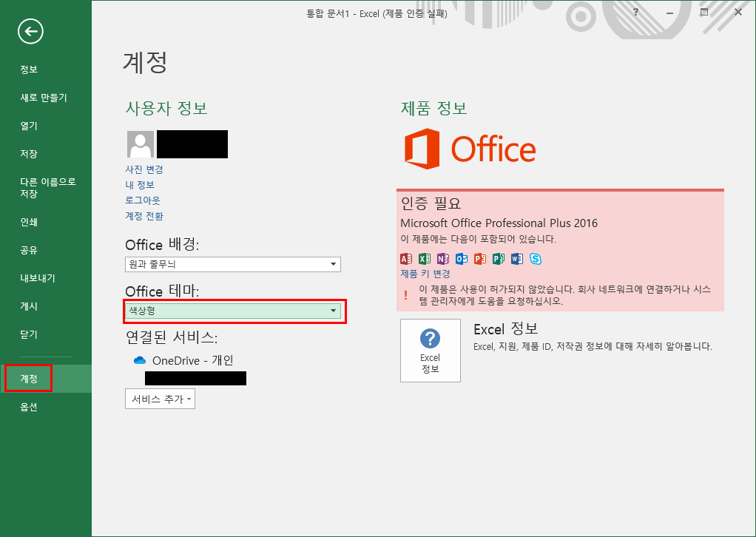This screenshot has width=756, height=537.
Task: Select 내보내기 in the sidebar
Action: 38,278
